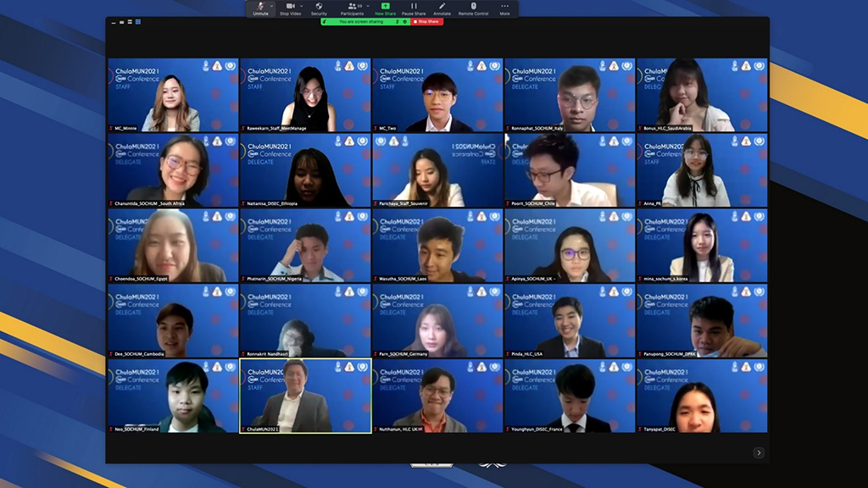
Task: Select the Panupong_SOCHUM_DPRK video tile
Action: (702, 321)
